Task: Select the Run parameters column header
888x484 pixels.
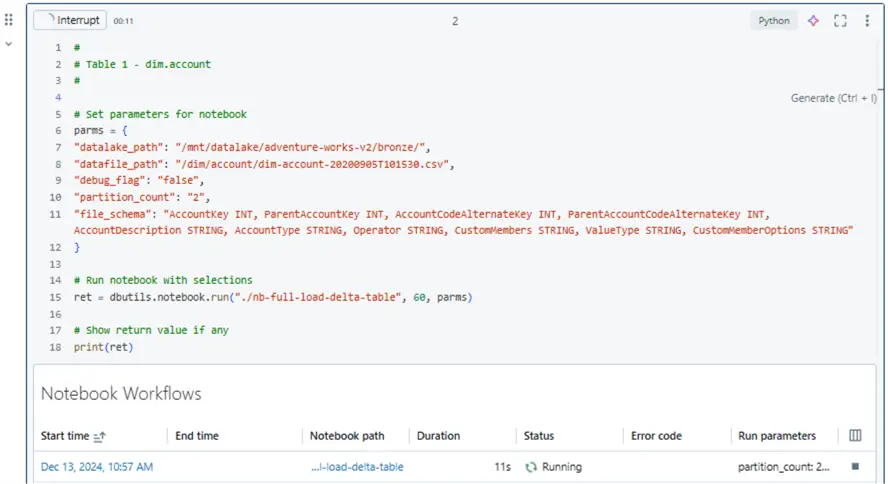Action: click(776, 436)
